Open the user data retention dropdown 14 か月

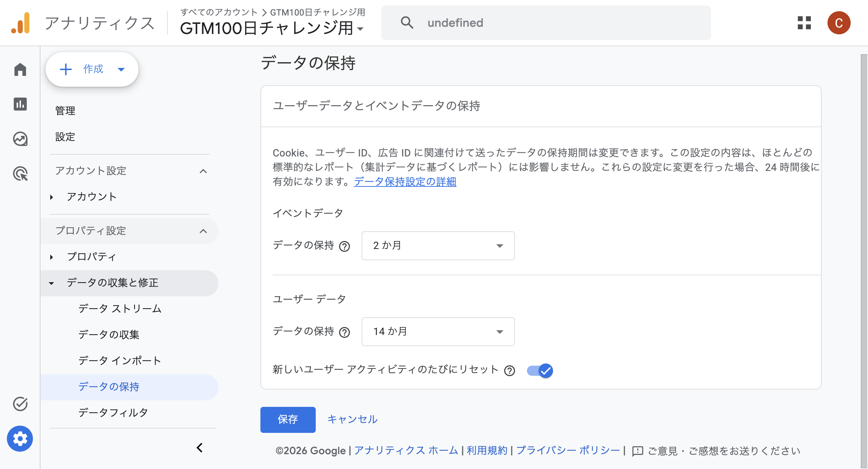point(438,332)
